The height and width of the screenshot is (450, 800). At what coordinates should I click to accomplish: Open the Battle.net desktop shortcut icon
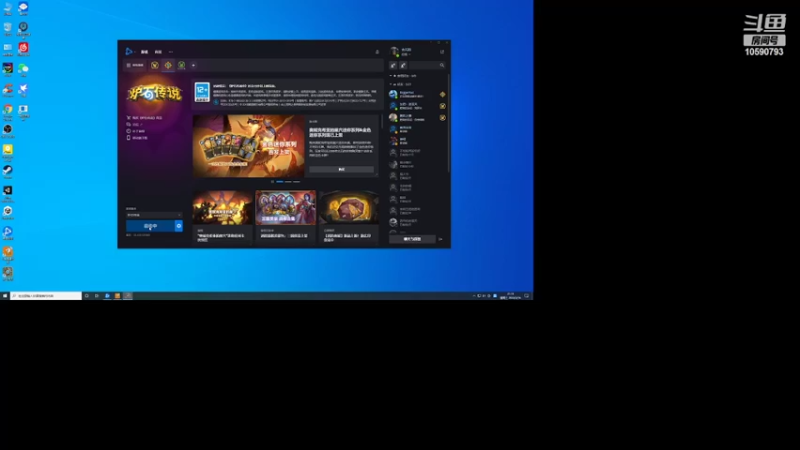click(x=8, y=232)
